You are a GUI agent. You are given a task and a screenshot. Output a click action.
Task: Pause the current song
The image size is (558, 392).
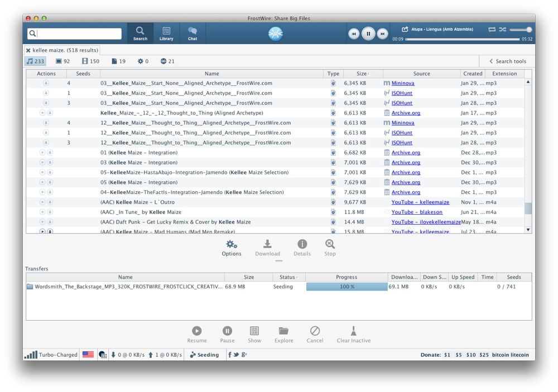point(368,34)
